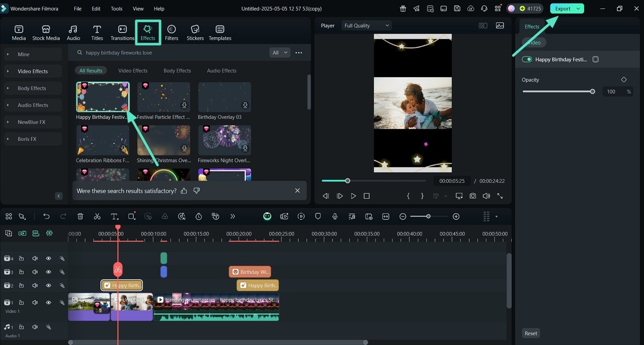This screenshot has width=644, height=345.
Task: Mute Video 1 track speaker
Action: [35, 302]
